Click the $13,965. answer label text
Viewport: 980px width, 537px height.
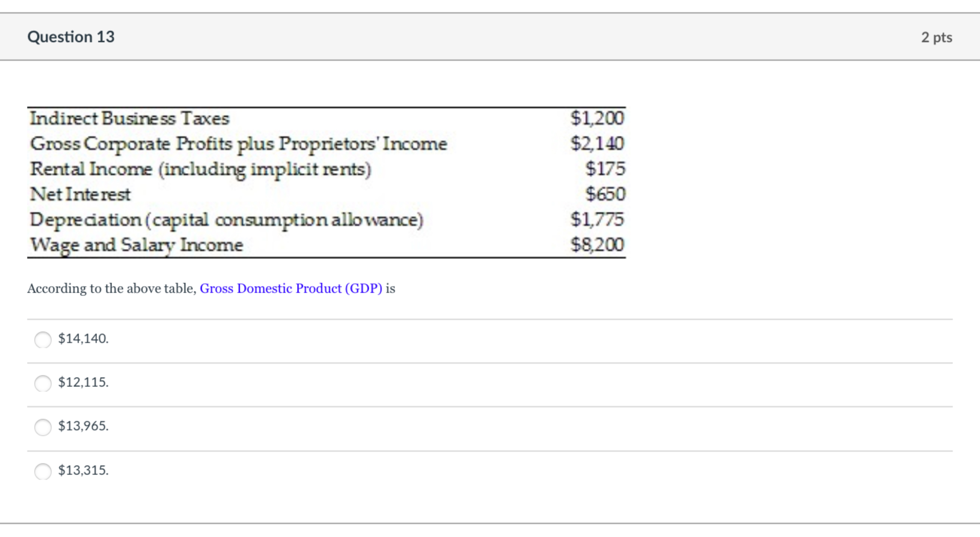(x=83, y=426)
